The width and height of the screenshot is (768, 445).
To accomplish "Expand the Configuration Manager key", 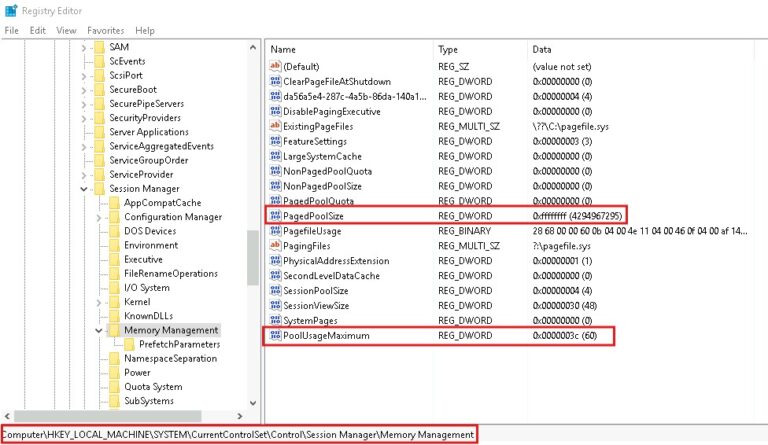I will point(98,217).
